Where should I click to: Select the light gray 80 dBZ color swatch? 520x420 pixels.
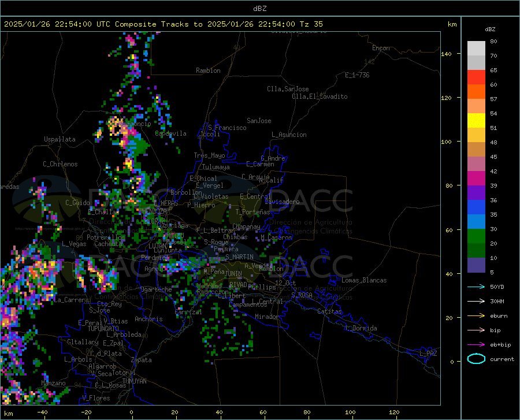[476, 49]
